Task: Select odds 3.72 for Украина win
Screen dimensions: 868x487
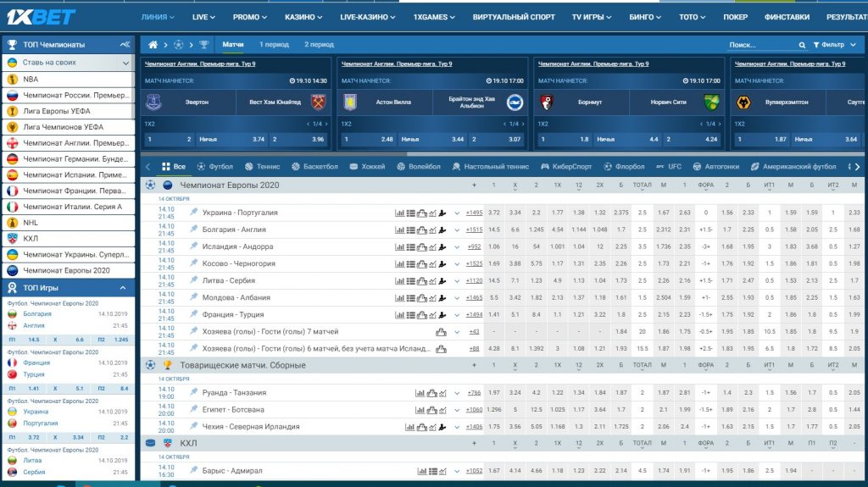Action: 494,213
